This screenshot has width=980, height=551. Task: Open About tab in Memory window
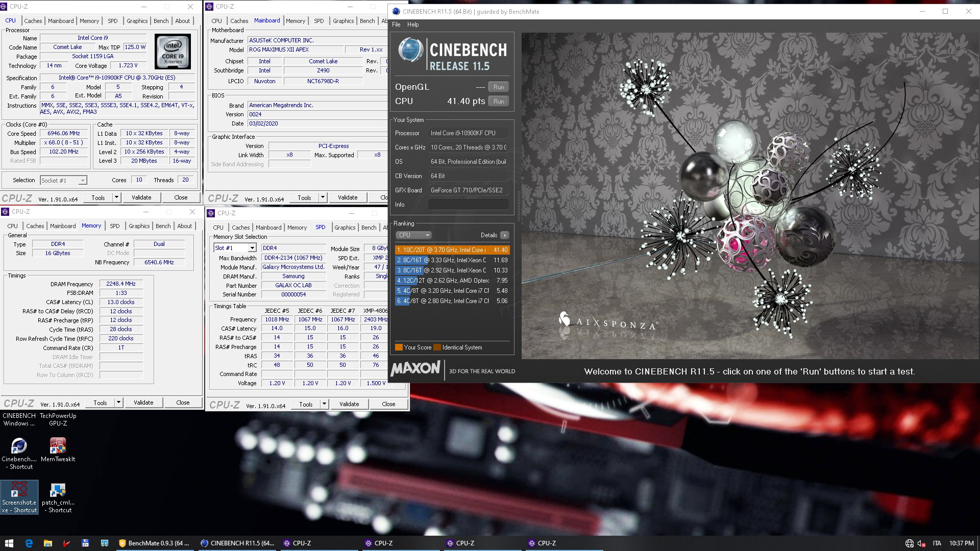click(x=185, y=226)
